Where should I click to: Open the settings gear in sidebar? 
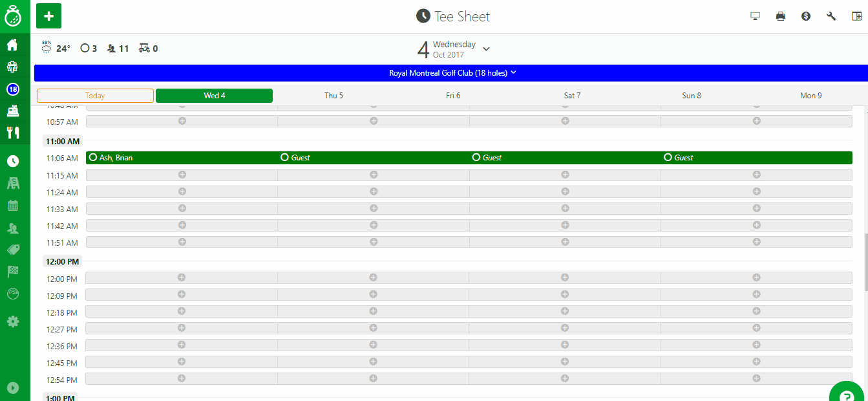[12, 321]
